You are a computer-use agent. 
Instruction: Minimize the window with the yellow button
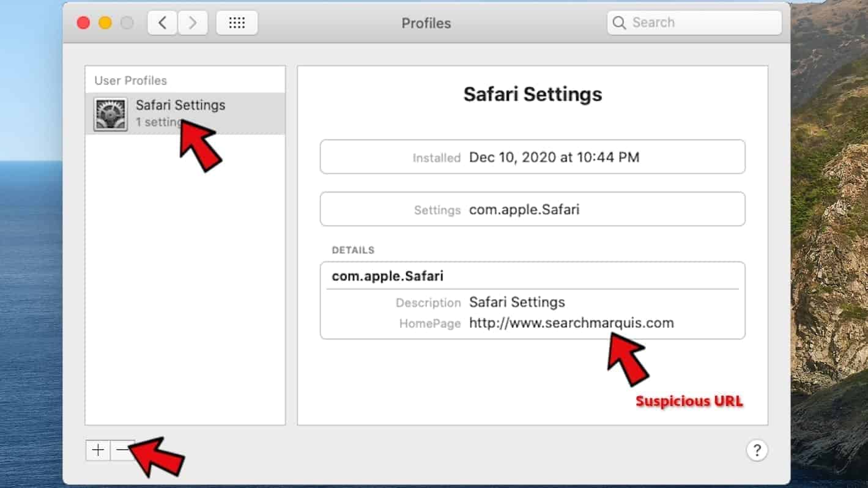[x=105, y=23]
